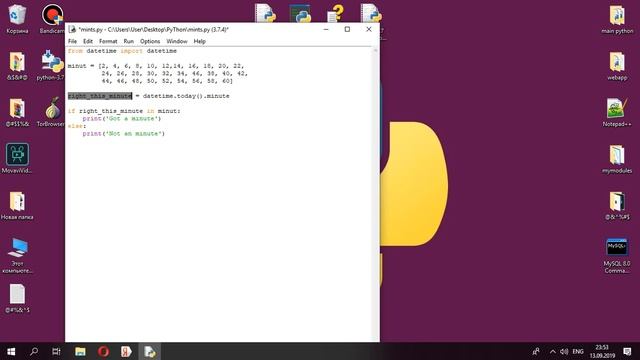Open the Options menu
The height and width of the screenshot is (360, 640).
pos(150,41)
